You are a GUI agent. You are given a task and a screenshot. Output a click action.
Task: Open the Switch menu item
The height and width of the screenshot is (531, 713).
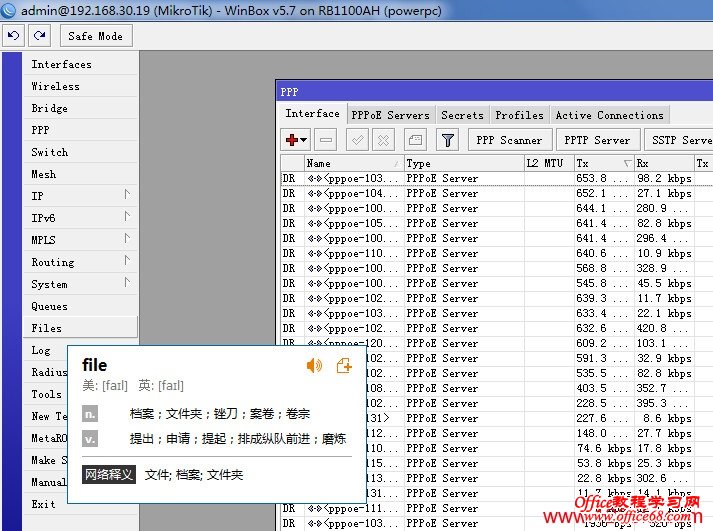80,152
